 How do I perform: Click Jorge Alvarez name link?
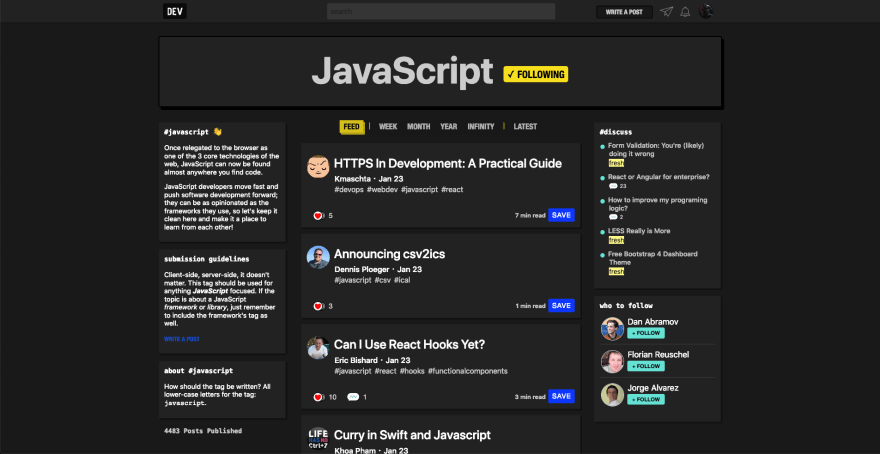point(653,388)
